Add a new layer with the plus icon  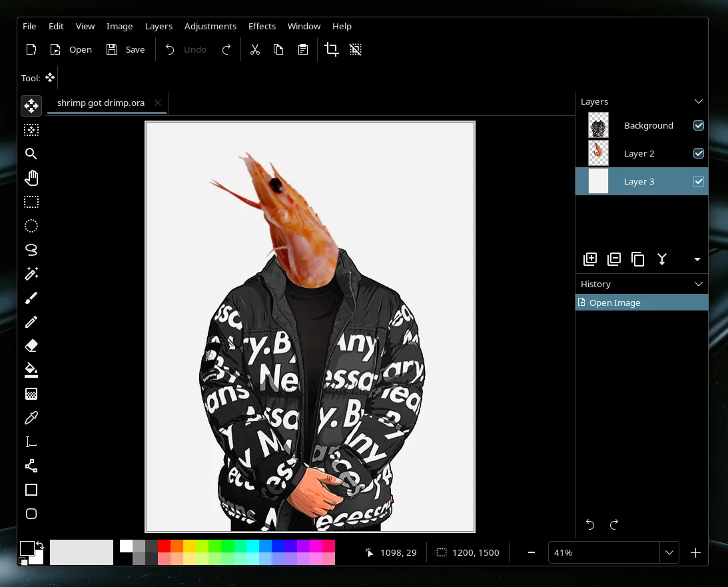tap(589, 259)
